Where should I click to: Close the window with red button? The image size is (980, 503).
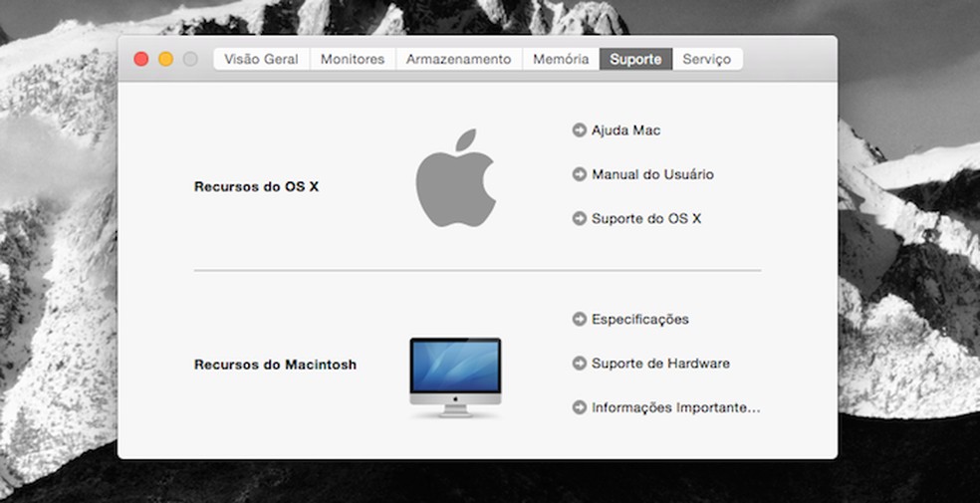(141, 60)
